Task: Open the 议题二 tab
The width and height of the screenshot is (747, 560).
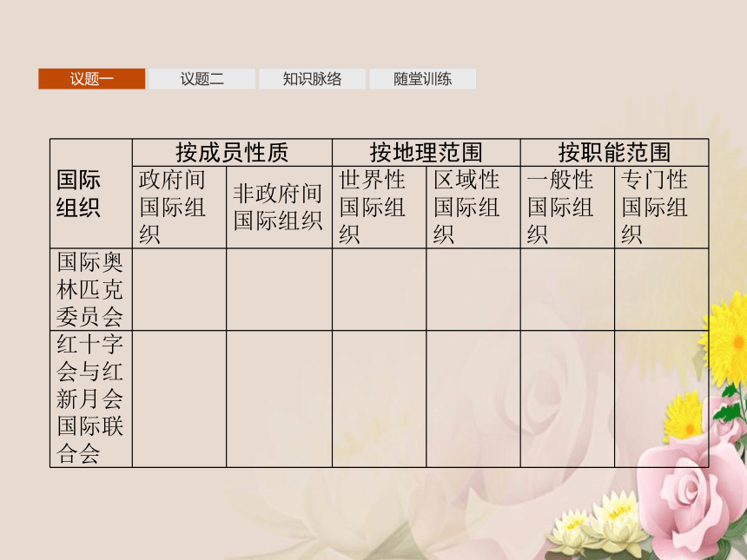Action: 202,78
